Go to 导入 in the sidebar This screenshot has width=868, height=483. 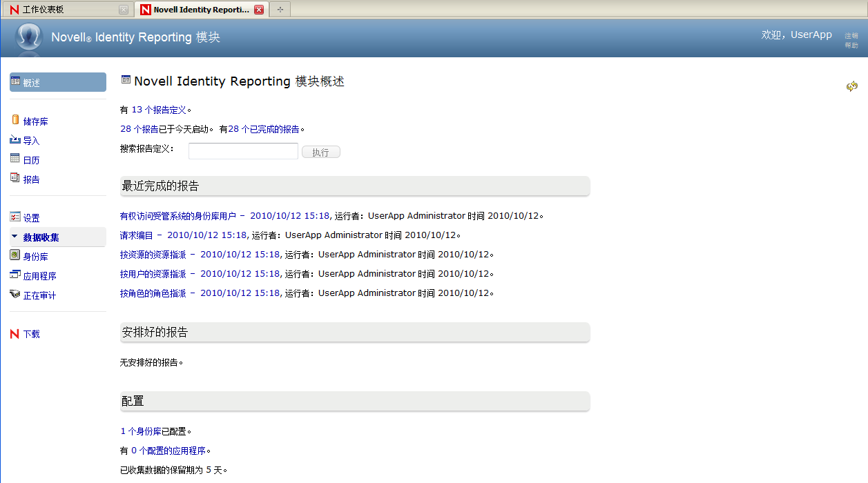tap(32, 141)
